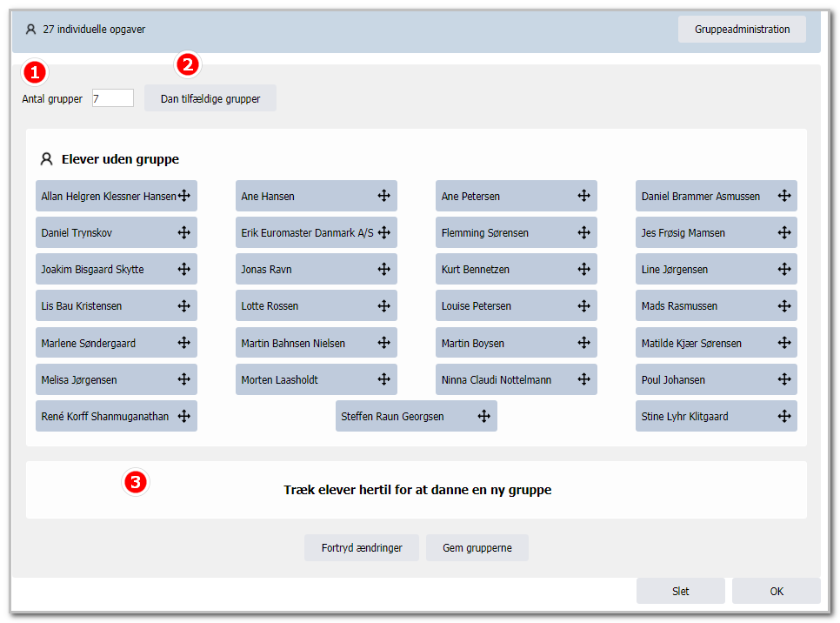This screenshot has height=623, width=840.
Task: Click Fortryd ændringer to undo changes
Action: 362,547
